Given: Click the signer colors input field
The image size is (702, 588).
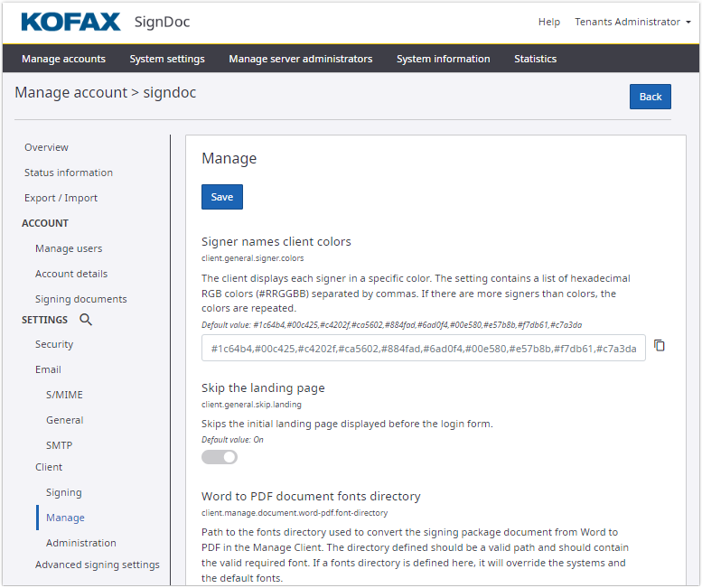Looking at the screenshot, I should click(x=423, y=349).
